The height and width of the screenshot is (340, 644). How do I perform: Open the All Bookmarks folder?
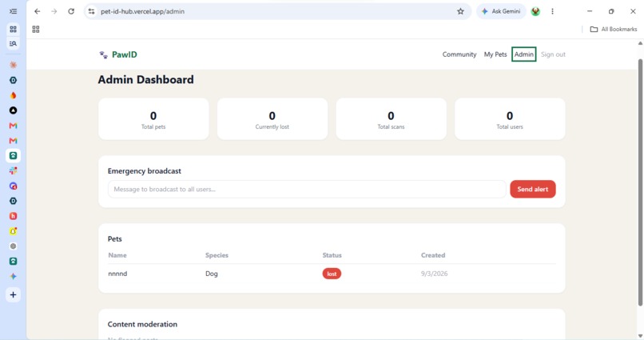tap(613, 29)
